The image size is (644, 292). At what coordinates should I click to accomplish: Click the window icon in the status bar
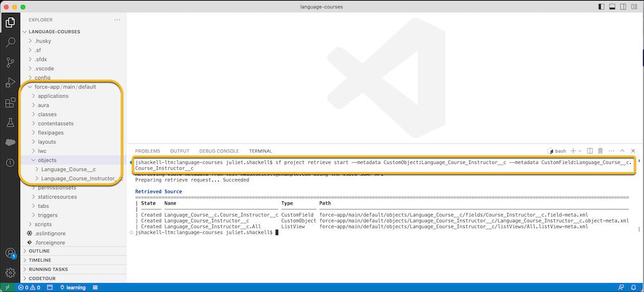pyautogui.click(x=48, y=287)
